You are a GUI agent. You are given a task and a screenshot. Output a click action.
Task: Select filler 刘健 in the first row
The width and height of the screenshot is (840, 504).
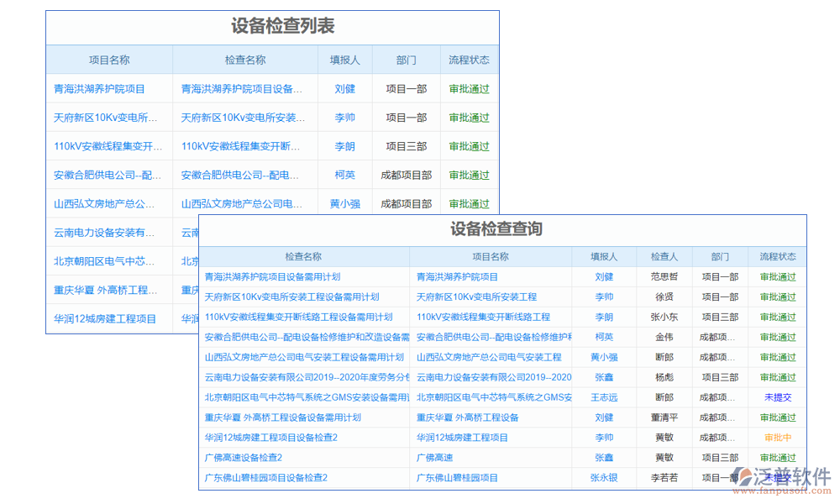(603, 276)
